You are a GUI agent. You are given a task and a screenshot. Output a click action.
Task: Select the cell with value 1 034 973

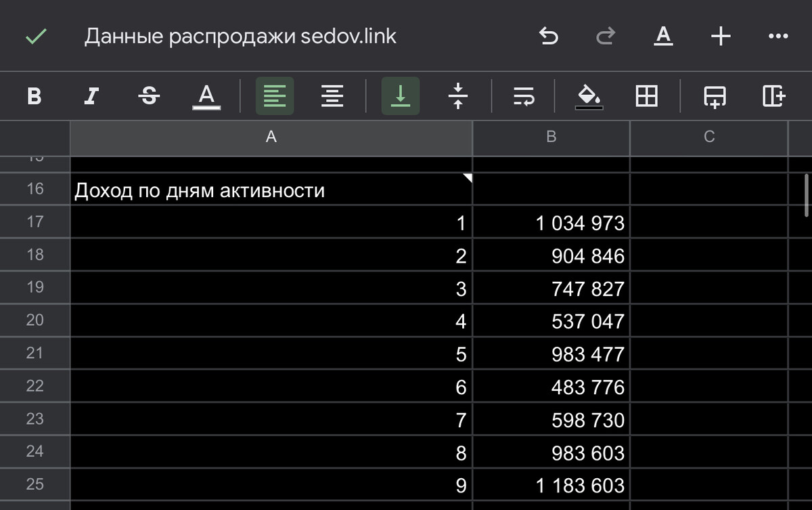click(551, 222)
